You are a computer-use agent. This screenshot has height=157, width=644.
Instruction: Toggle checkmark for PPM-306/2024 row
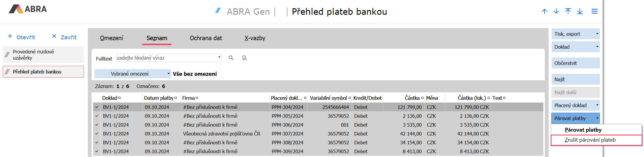pos(97,125)
